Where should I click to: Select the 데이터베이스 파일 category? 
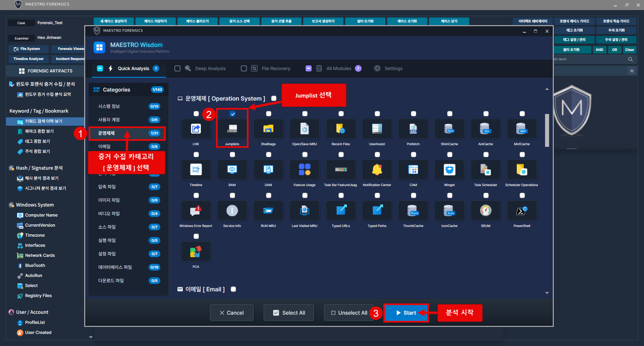[128, 267]
